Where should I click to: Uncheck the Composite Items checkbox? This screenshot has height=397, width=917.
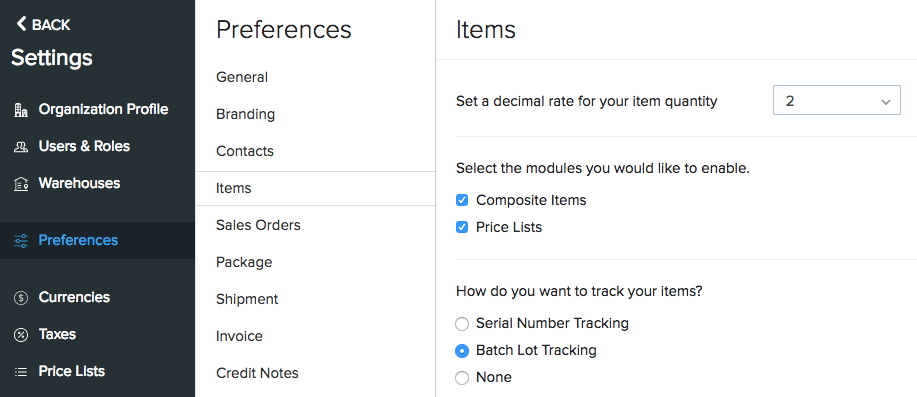pos(462,201)
